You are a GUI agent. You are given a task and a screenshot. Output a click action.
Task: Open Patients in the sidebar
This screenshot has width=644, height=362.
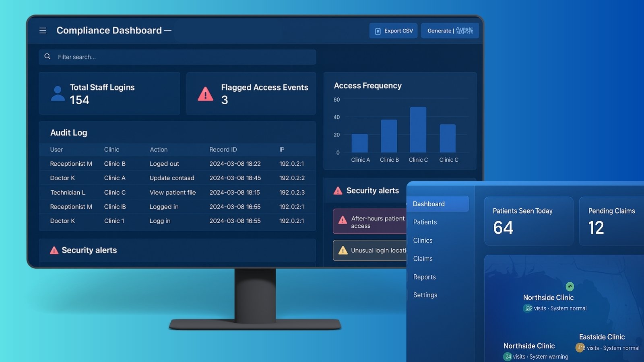(x=425, y=222)
